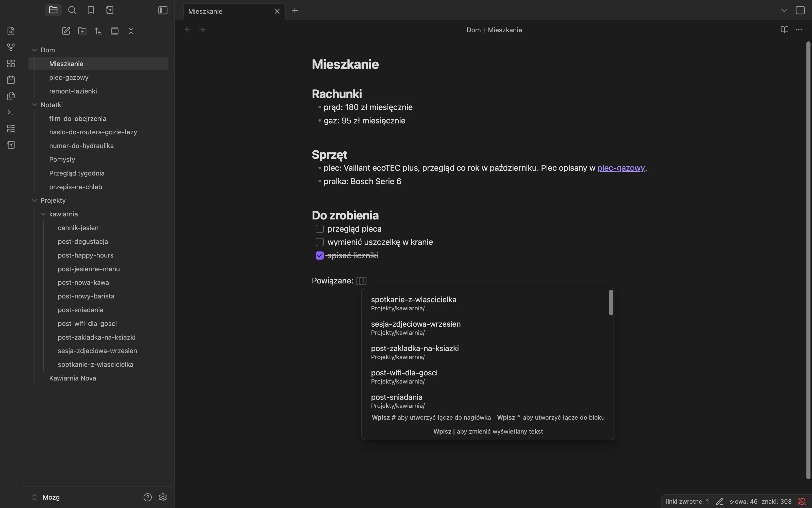
Task: Switch to reading view book icon
Action: point(784,29)
